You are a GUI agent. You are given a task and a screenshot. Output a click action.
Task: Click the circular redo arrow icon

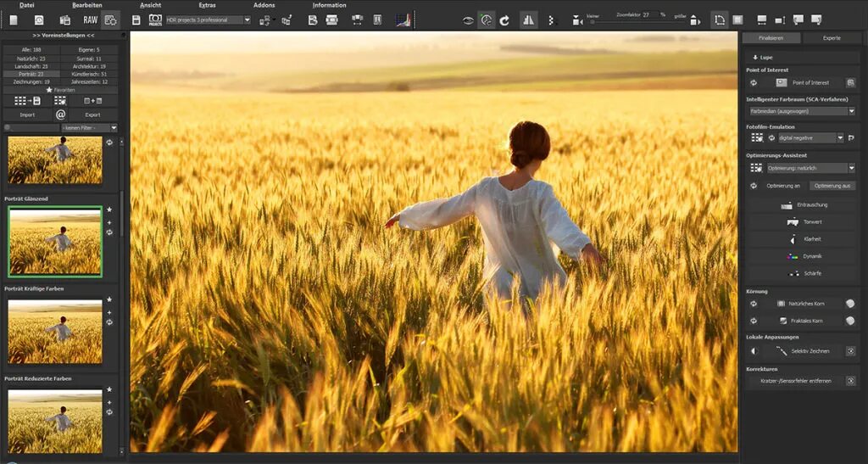pyautogui.click(x=504, y=20)
